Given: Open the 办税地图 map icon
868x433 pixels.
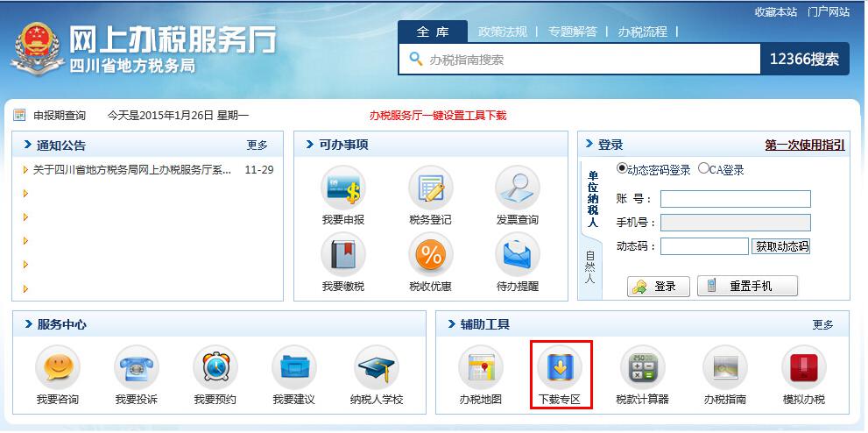Looking at the screenshot, I should pos(481,367).
